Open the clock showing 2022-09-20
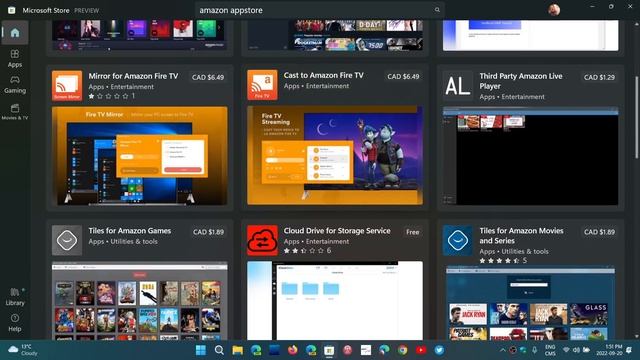 point(609,350)
